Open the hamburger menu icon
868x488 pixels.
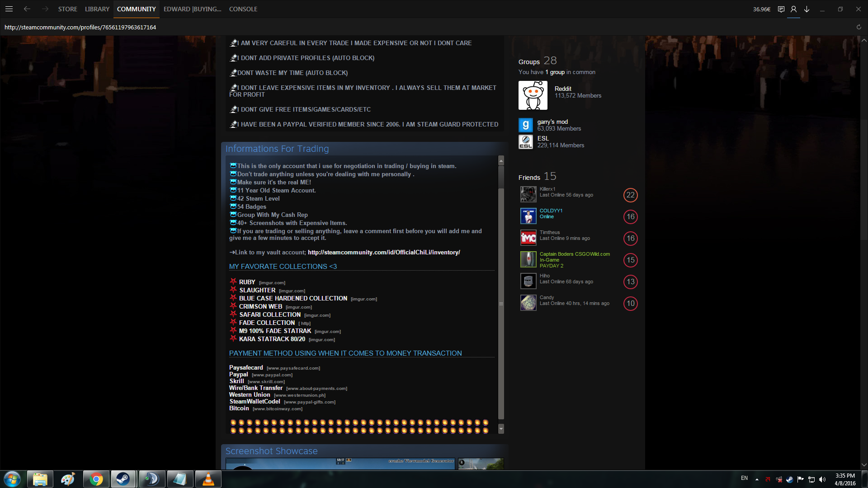tap(9, 9)
